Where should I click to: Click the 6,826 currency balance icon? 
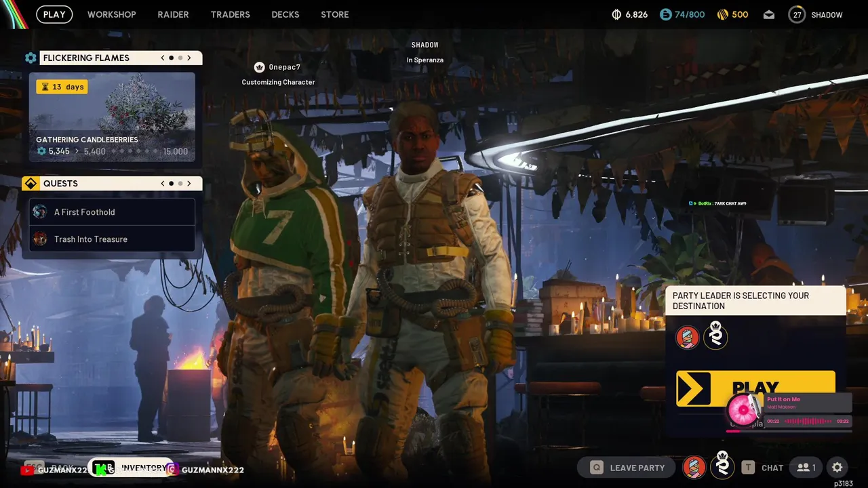(x=616, y=14)
